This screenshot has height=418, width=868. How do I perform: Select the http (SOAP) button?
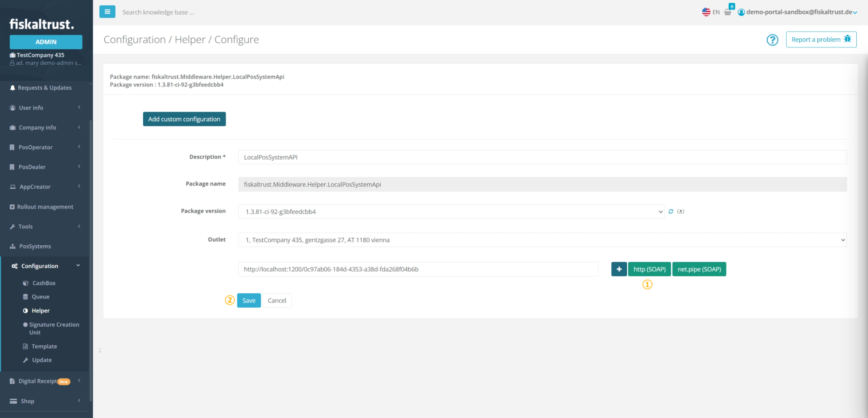click(x=649, y=269)
